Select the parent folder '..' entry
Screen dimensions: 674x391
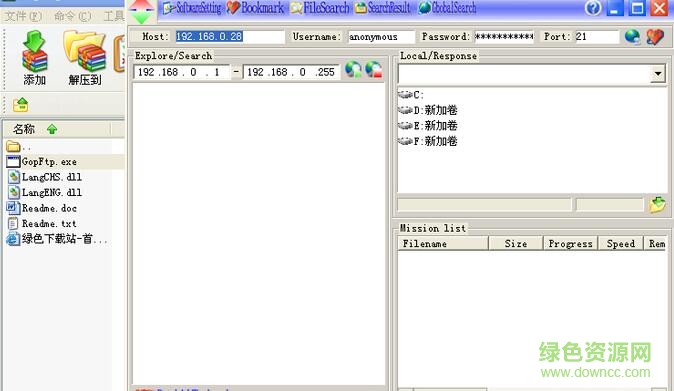point(19,147)
